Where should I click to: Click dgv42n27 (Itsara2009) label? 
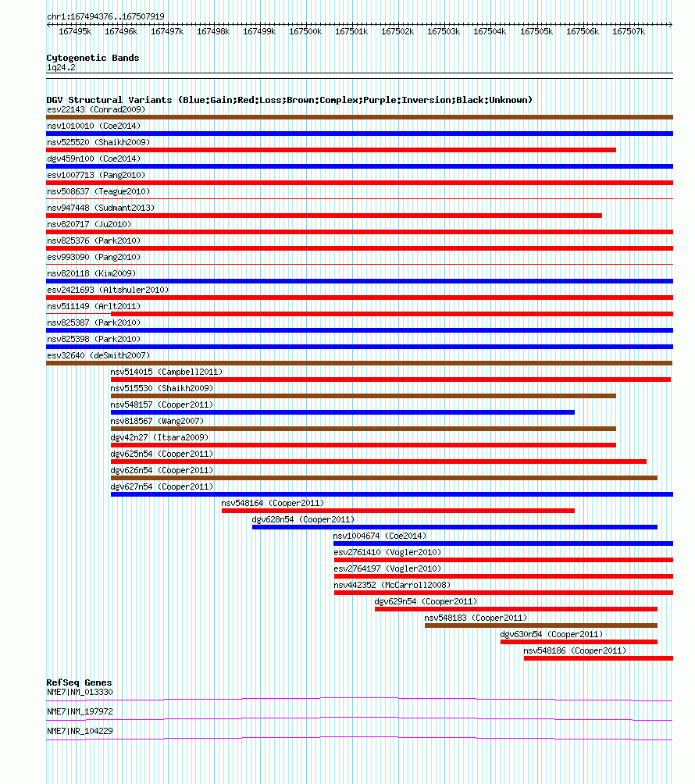pyautogui.click(x=159, y=437)
